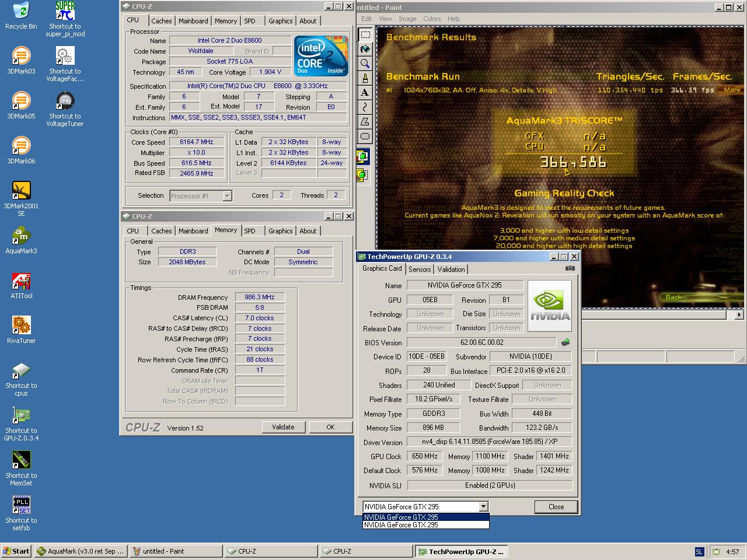Open the Help menu in Paint
The height and width of the screenshot is (560, 747).
453,19
